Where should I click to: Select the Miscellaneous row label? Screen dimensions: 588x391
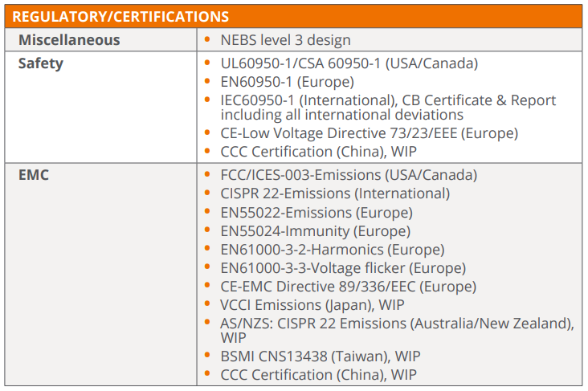(x=69, y=40)
